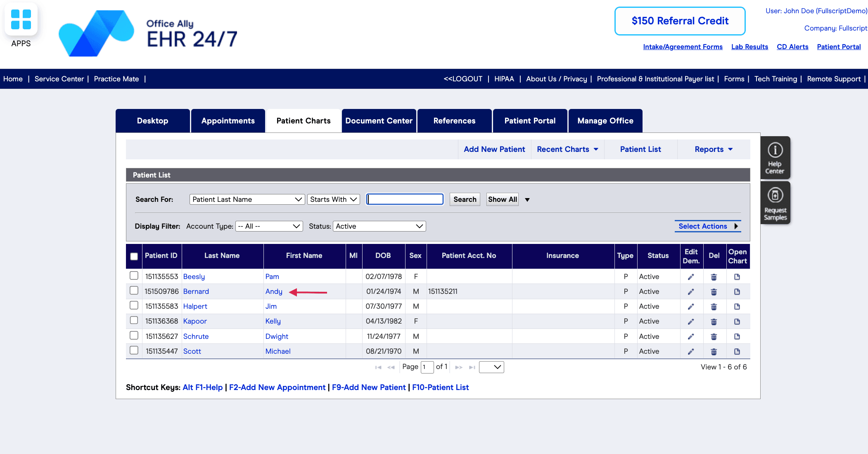
Task: Delete patient Dwight Schrute with trash icon
Action: click(714, 337)
